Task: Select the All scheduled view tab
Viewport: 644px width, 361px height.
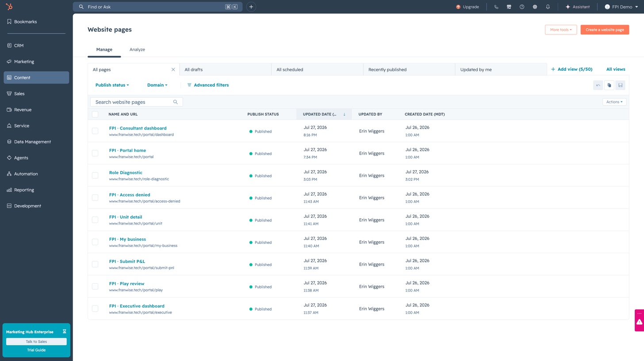Action: (317, 69)
